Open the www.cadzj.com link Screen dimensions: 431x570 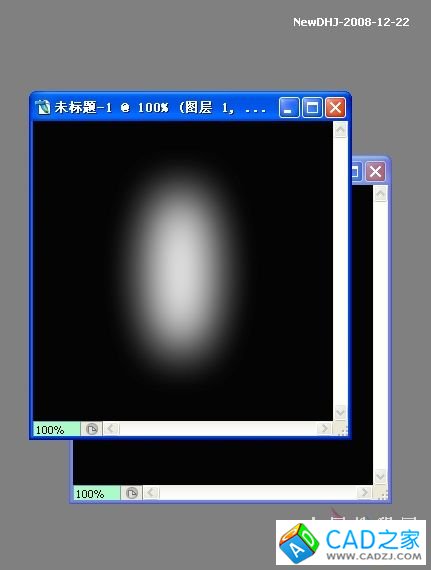click(x=374, y=556)
